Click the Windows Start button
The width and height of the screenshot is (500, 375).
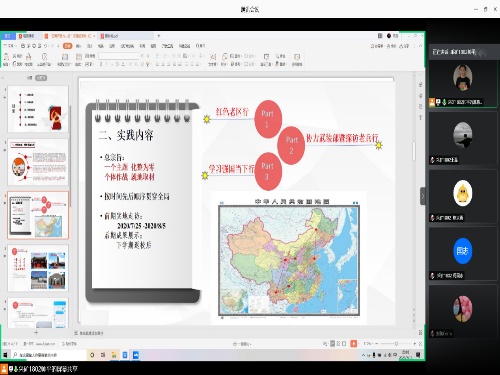click(5, 355)
